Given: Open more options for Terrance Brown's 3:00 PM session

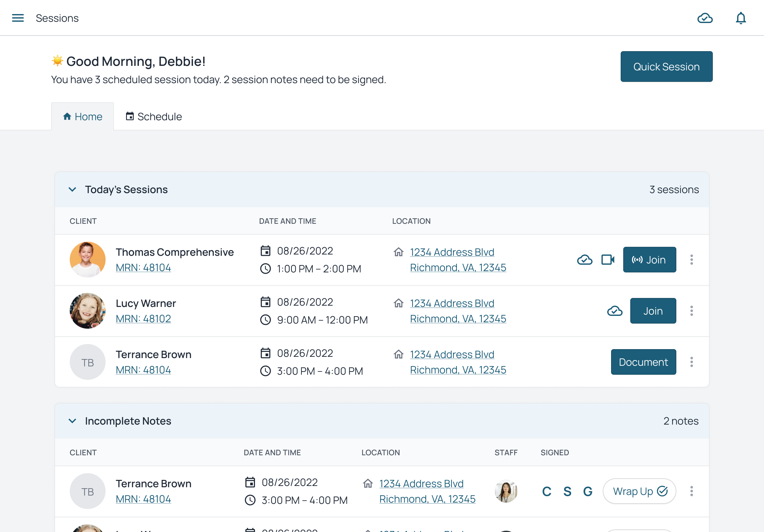Looking at the screenshot, I should point(691,362).
